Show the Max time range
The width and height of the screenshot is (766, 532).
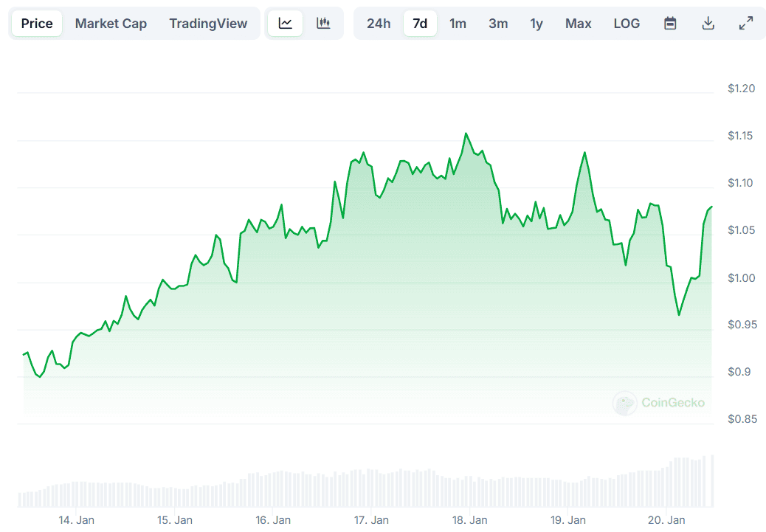pyautogui.click(x=579, y=24)
